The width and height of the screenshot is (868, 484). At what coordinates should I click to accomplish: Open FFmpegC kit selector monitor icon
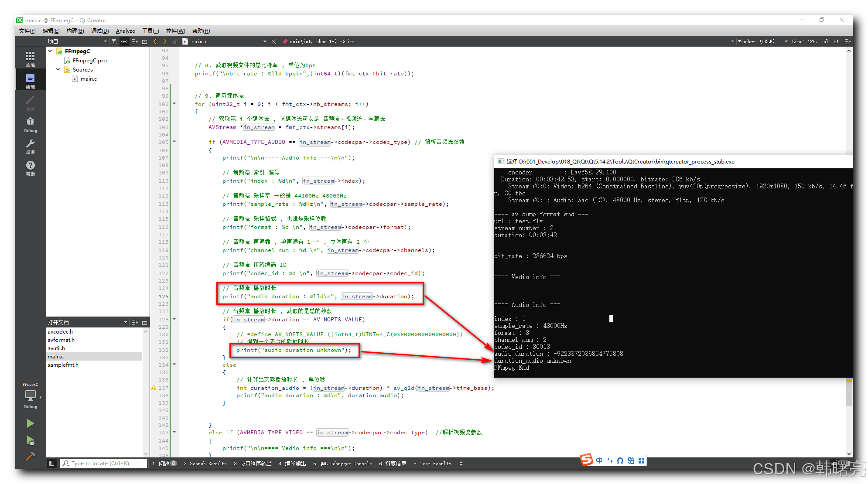[30, 396]
